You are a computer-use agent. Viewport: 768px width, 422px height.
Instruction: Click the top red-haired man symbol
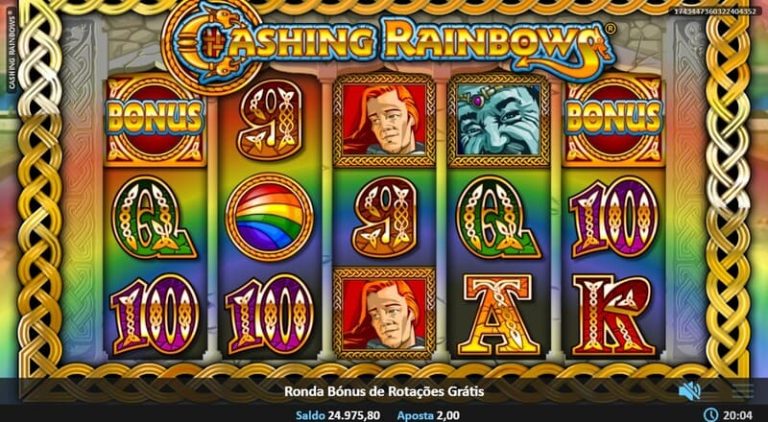[384, 119]
